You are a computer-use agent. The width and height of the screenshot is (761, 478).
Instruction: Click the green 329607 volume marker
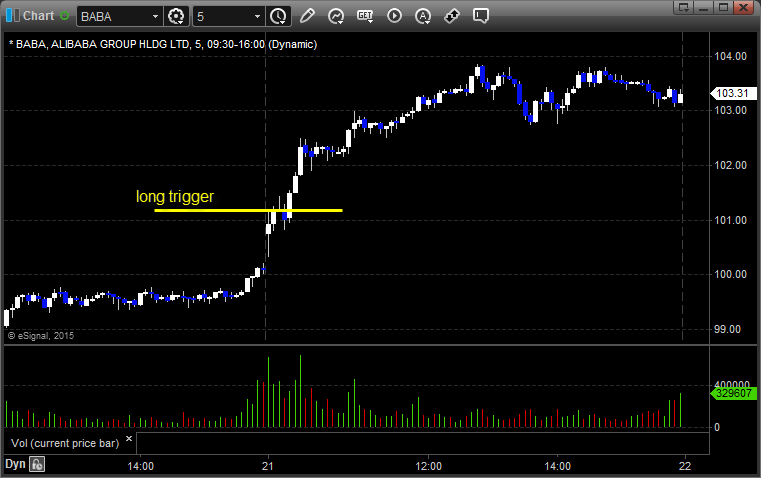(733, 393)
